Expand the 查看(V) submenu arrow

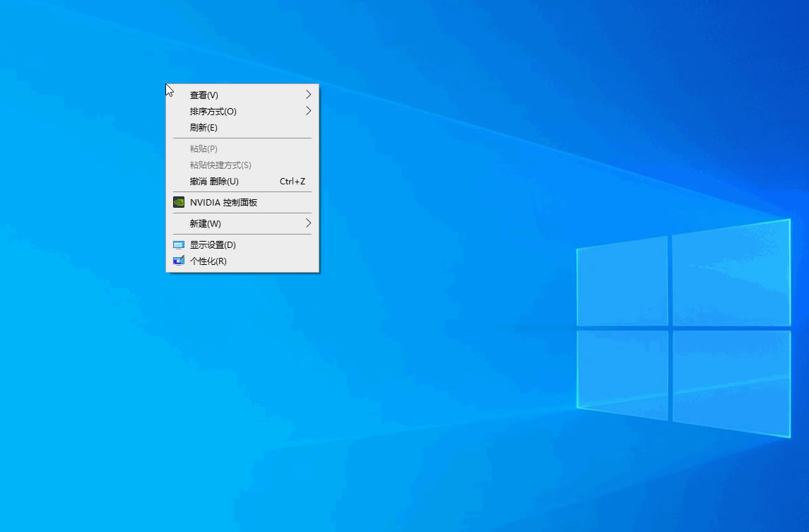coord(308,95)
